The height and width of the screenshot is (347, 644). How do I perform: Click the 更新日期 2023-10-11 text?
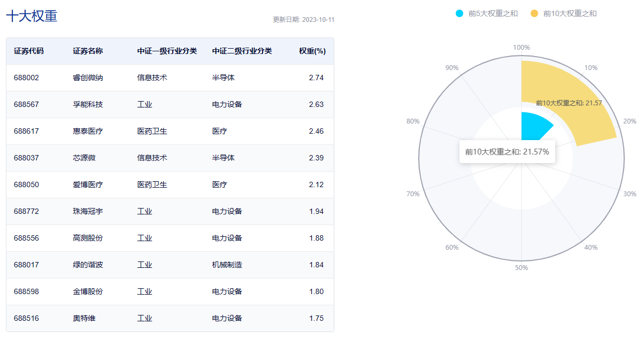(303, 20)
